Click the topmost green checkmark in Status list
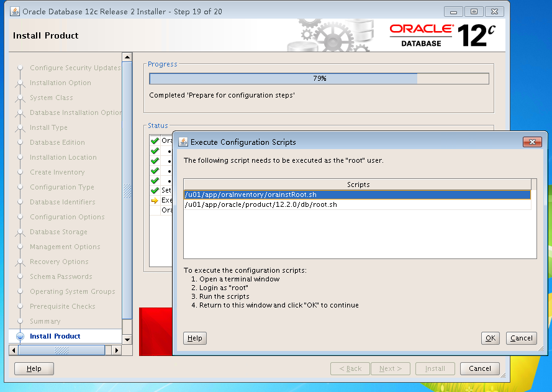Image resolution: width=552 pixels, height=392 pixels. point(155,140)
